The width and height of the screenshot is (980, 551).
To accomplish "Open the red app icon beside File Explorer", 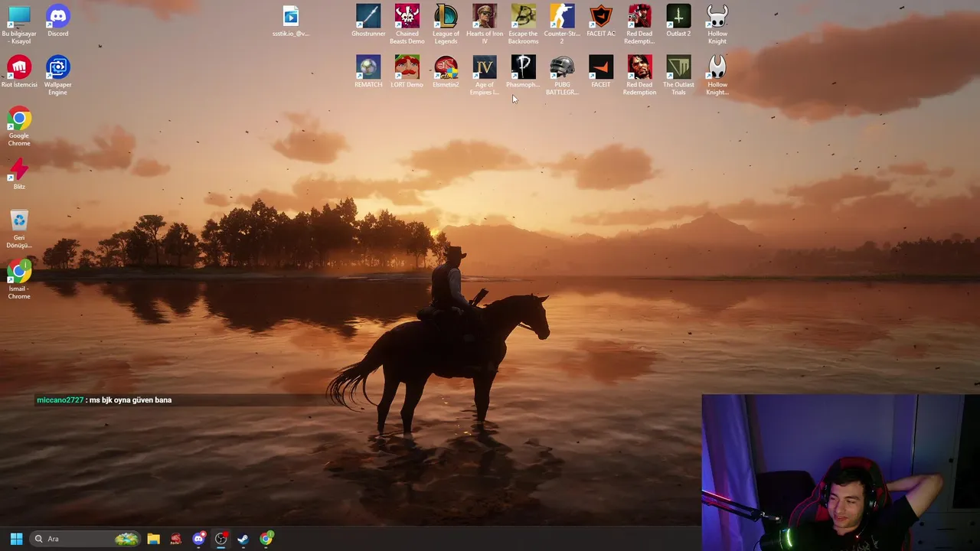I will point(176,539).
